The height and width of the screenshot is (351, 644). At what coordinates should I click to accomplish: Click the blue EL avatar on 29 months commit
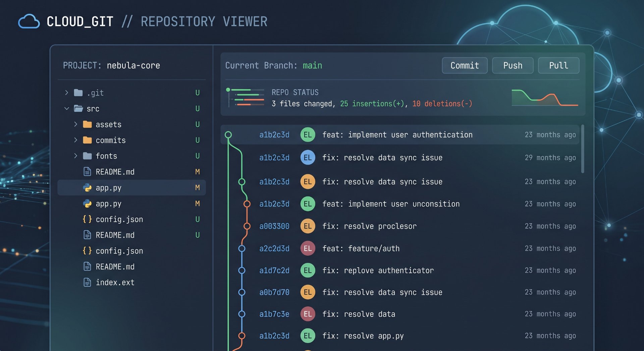point(308,158)
